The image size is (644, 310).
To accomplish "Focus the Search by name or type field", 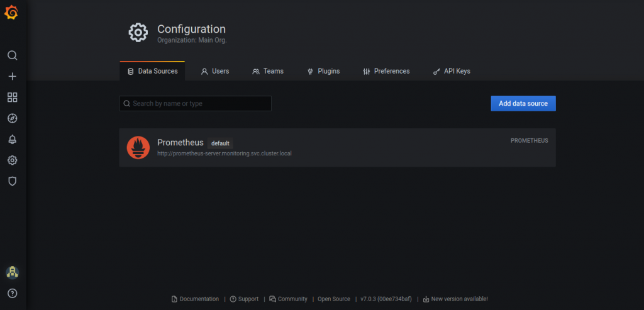I will point(195,104).
